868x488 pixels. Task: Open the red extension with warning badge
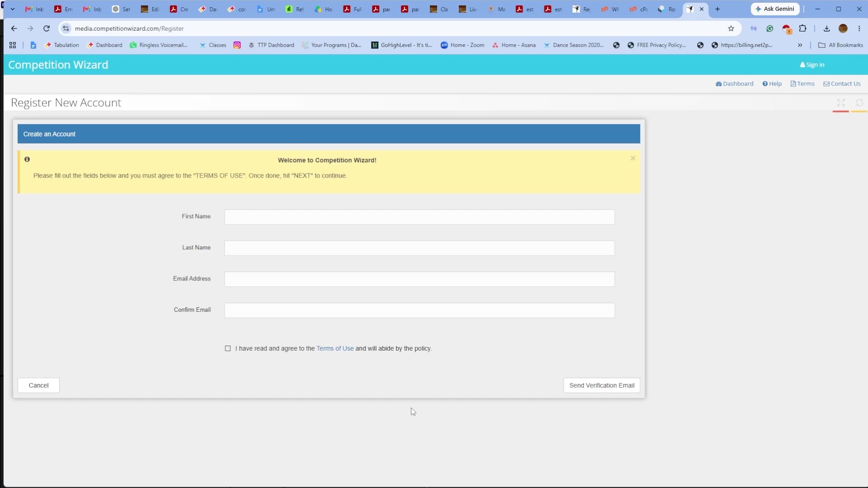coord(787,29)
